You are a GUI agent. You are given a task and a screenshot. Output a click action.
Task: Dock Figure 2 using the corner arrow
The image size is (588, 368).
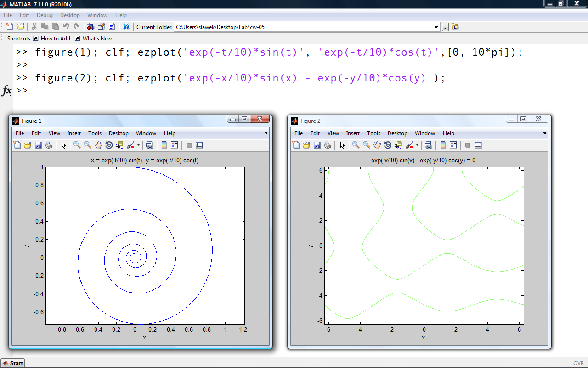[544, 133]
